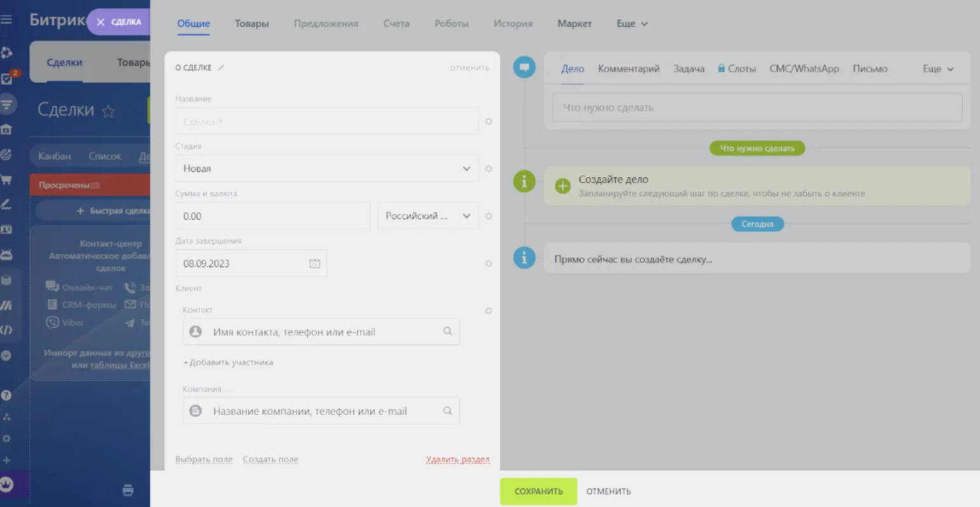Screen dimensions: 980x507
Task: Click the calendar icon in date field
Action: [x=314, y=264]
